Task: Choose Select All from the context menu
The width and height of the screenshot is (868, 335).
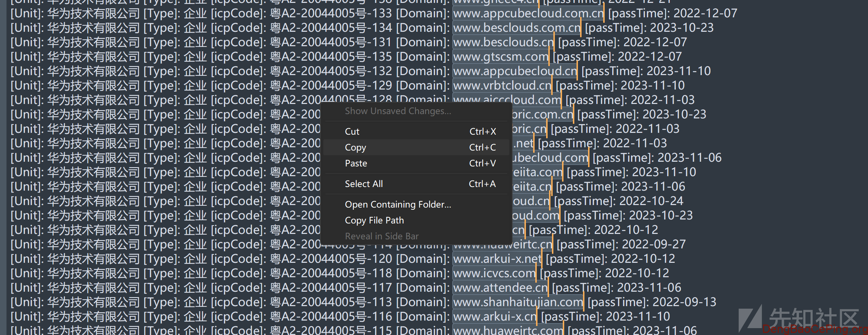Action: click(364, 184)
